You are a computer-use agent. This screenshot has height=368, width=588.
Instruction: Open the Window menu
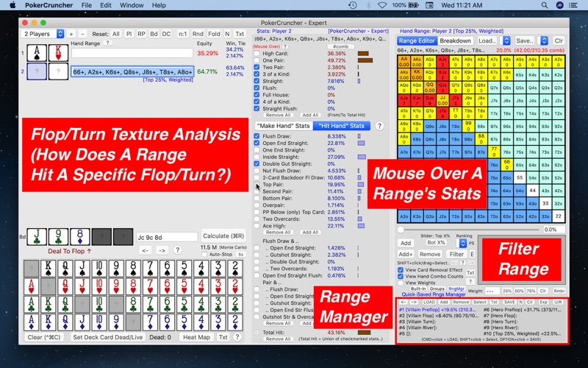132,5
